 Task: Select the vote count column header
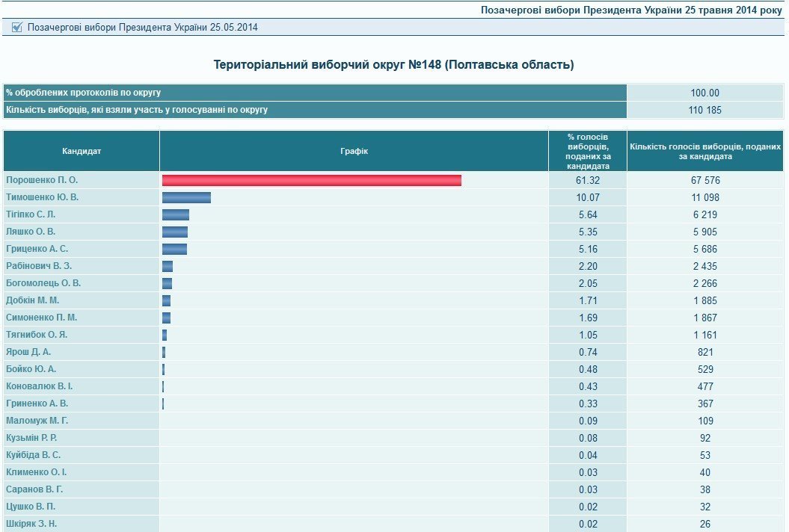tap(705, 151)
